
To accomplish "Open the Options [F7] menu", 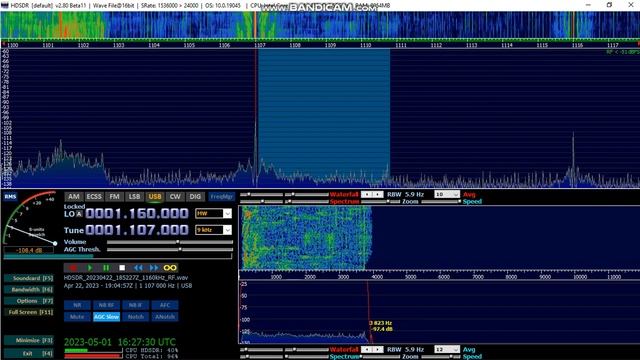I will click(x=29, y=301).
